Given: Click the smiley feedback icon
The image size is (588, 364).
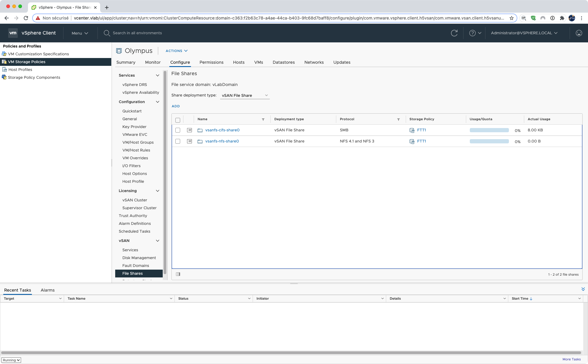Looking at the screenshot, I should click(579, 33).
